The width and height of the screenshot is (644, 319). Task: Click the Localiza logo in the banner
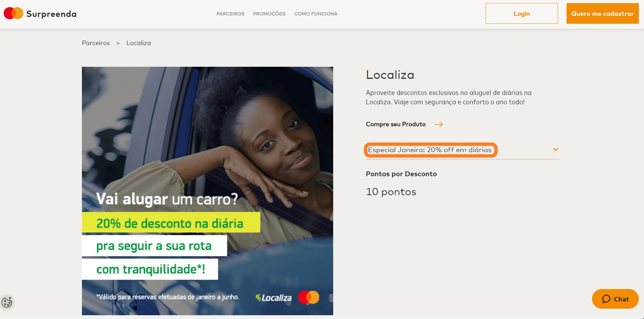(274, 298)
